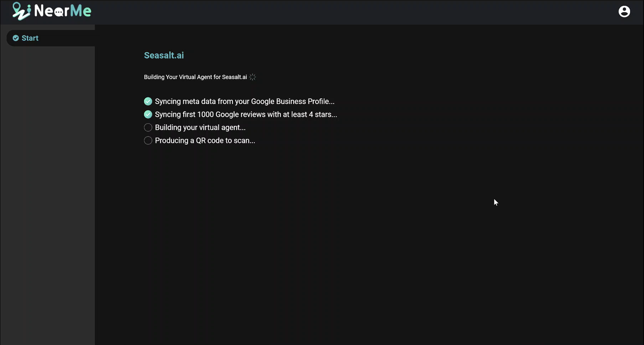Click the green check for Syncing meta data
This screenshot has height=345, width=644.
tap(148, 101)
